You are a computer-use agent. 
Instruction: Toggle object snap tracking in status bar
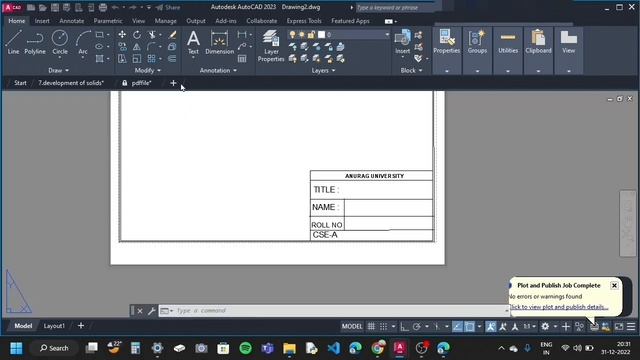tap(458, 327)
